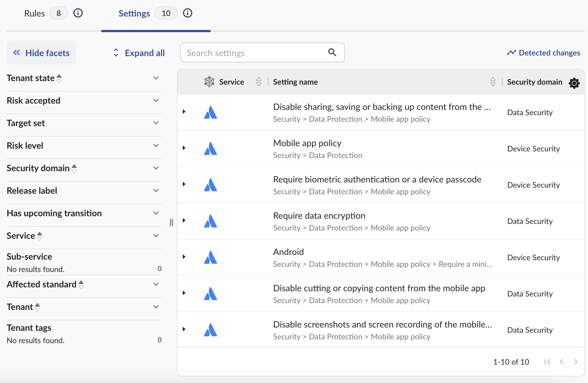
Task: Expand the Require data encryption row
Action: tap(184, 221)
